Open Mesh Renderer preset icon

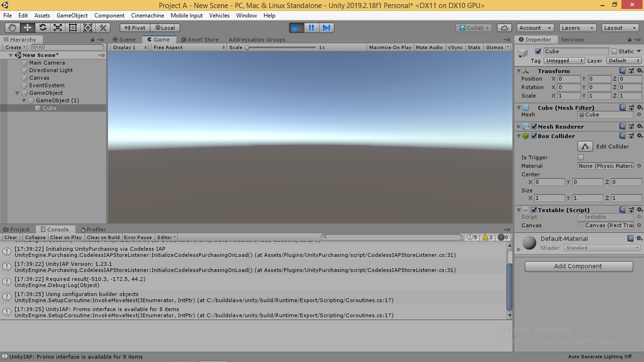click(x=631, y=126)
